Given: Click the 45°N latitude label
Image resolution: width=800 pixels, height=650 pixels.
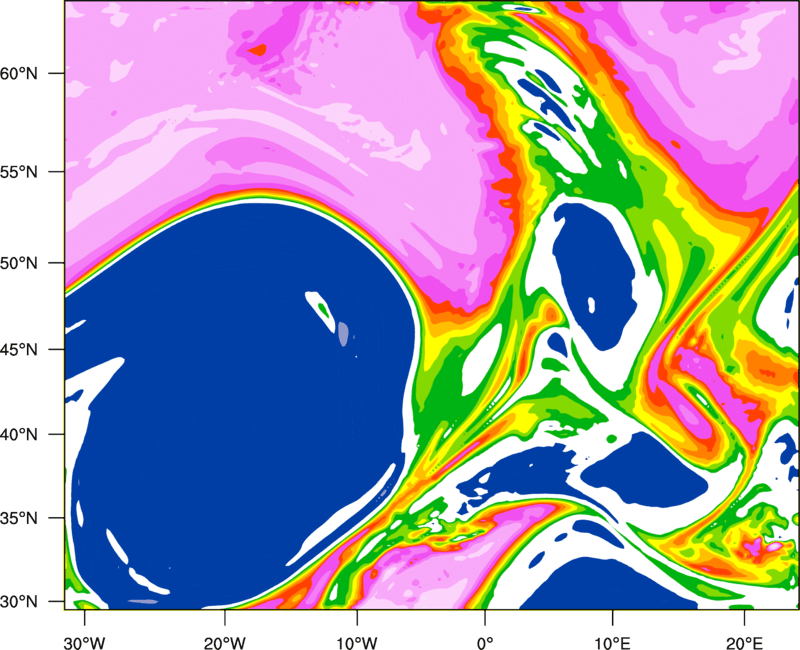Looking at the screenshot, I should (x=19, y=349).
